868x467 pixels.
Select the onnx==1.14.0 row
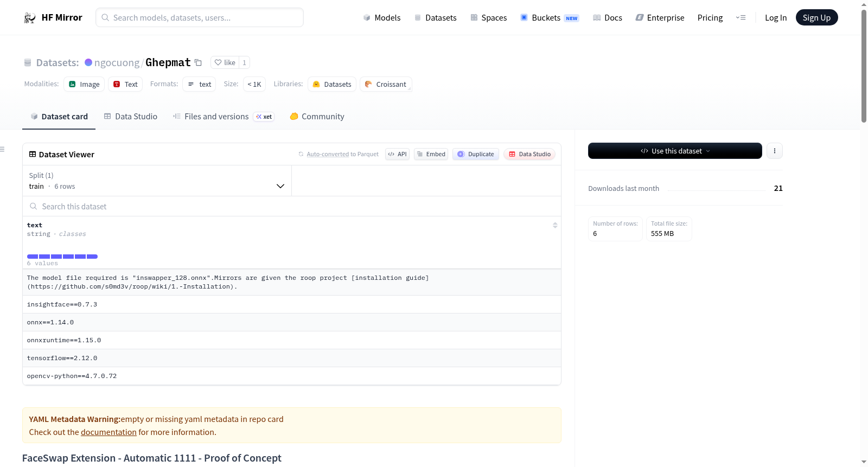[292, 322]
